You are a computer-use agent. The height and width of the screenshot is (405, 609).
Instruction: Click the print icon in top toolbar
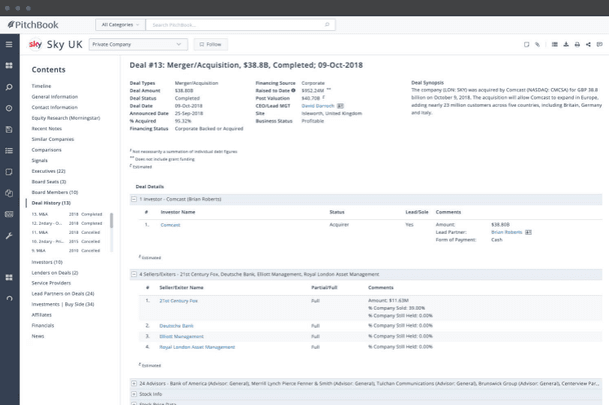[577, 44]
